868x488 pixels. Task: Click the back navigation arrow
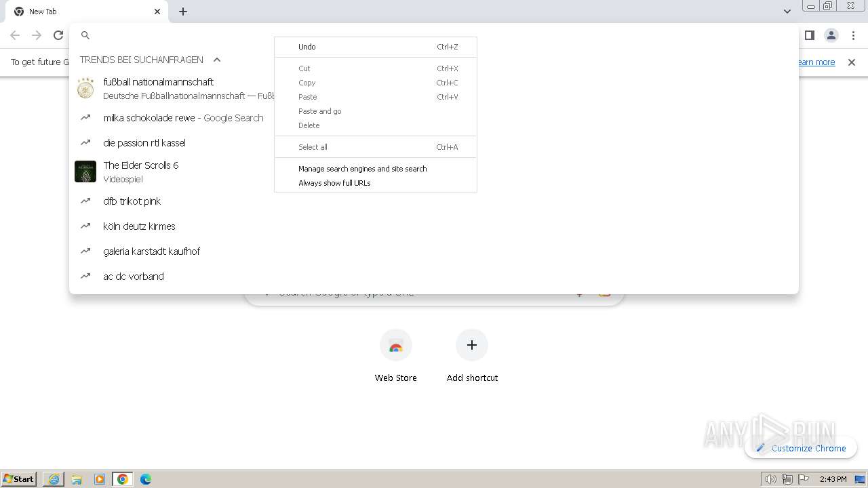coord(15,35)
